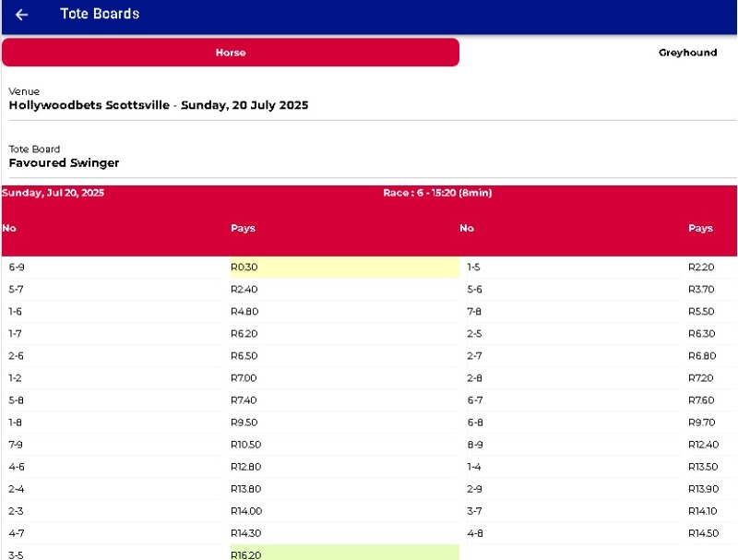Click the Tote Boards page title
The width and height of the screenshot is (738, 560).
pyautogui.click(x=100, y=15)
